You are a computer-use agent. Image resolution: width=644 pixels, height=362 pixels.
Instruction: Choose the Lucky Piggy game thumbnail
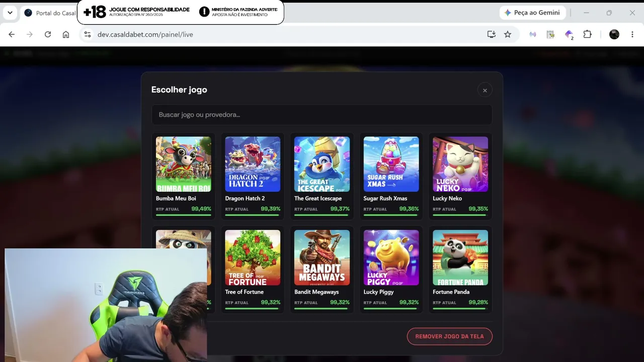coord(391,257)
